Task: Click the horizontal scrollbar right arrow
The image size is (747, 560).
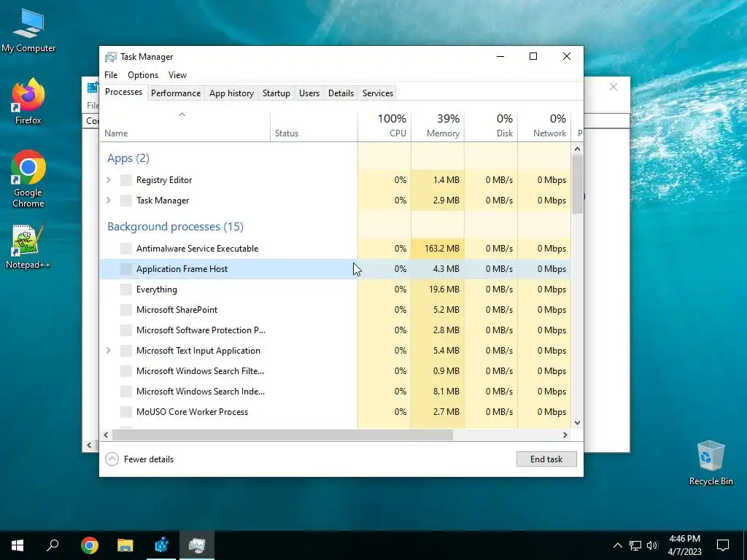Action: click(565, 435)
